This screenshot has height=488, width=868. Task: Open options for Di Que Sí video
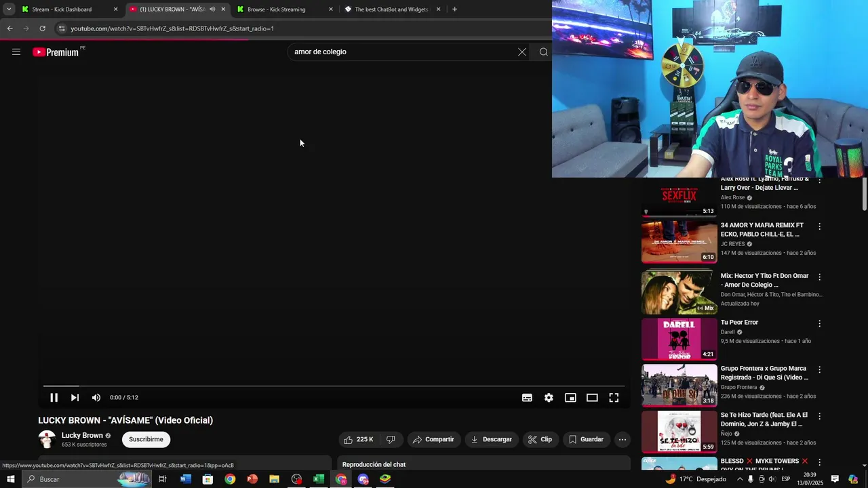pos(819,370)
